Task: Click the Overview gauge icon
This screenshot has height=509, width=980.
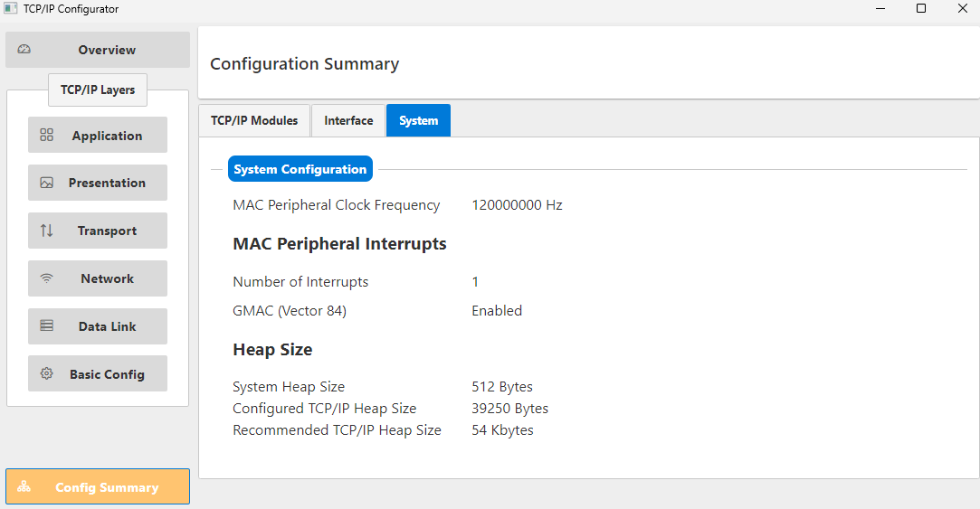Action: (x=24, y=50)
